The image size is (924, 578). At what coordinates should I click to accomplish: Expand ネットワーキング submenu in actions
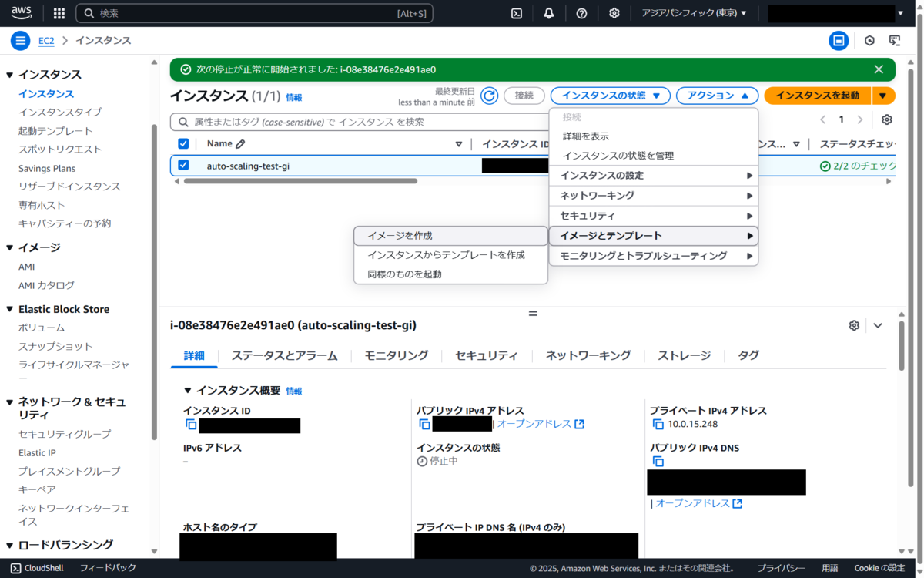[x=654, y=196]
